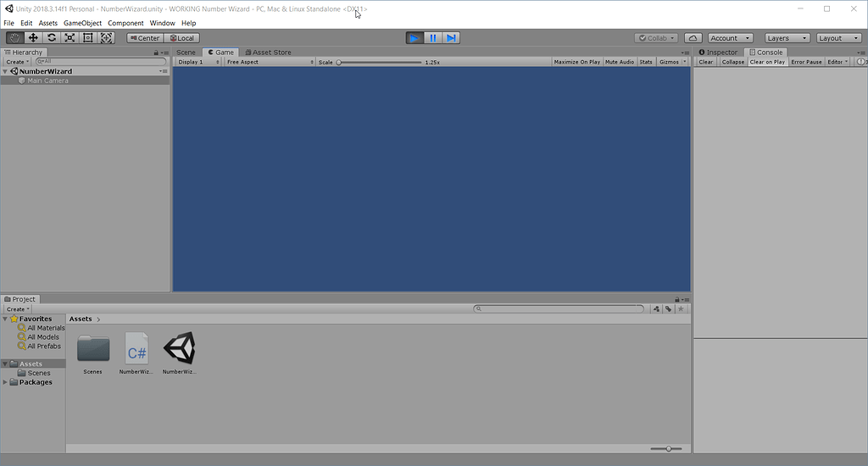Select the Hand tool
This screenshot has width=868, height=466.
15,37
